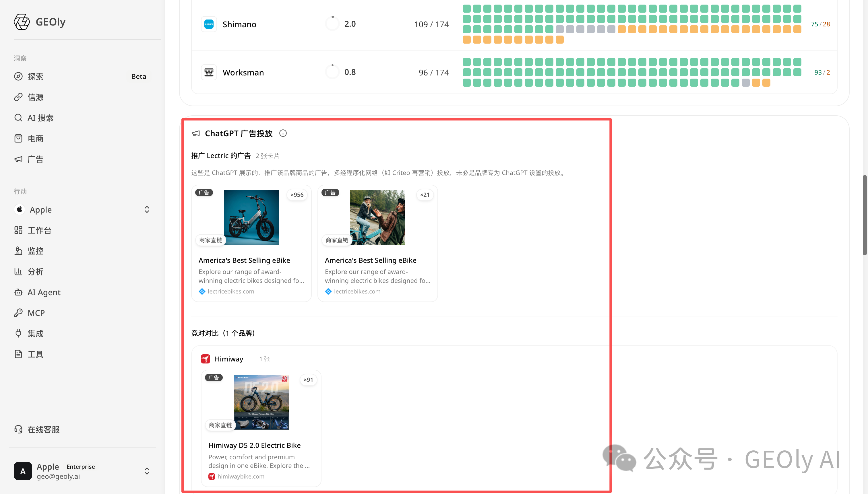Click the 75 / 28 count for Shimano
Screen dimensions: 868x494
pos(820,24)
